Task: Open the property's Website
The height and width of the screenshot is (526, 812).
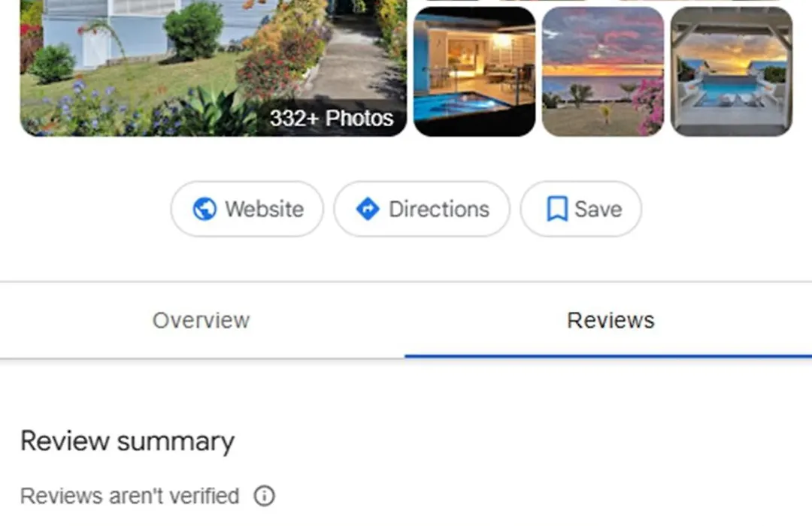Action: click(x=247, y=209)
